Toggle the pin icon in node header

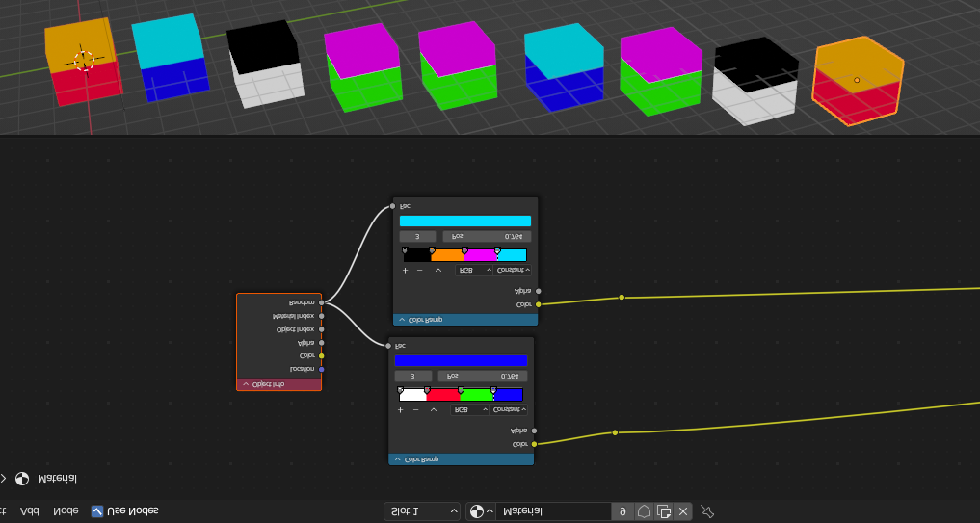click(707, 511)
